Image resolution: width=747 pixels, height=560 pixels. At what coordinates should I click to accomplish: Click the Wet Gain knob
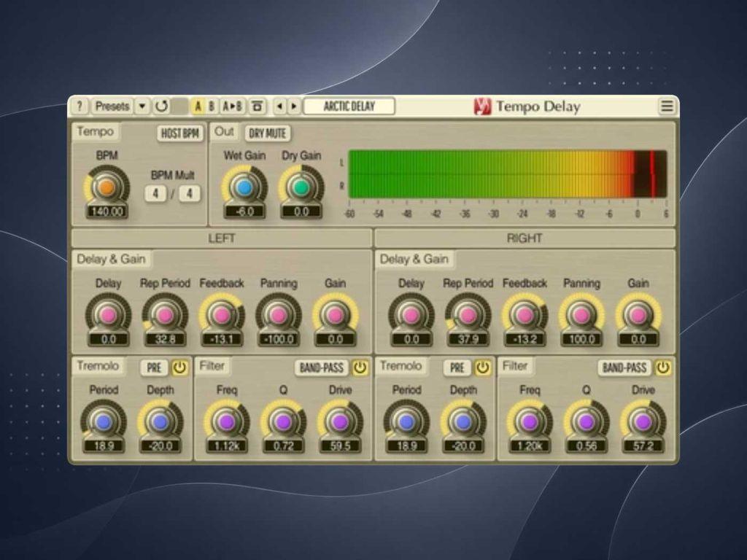click(244, 187)
